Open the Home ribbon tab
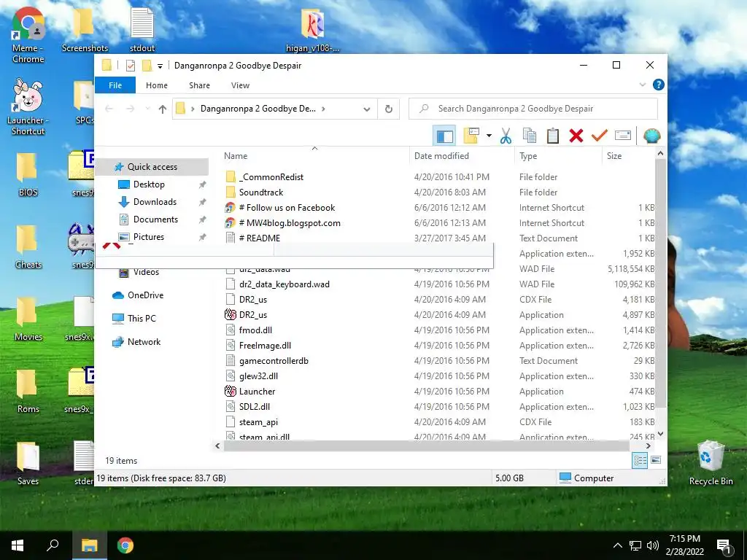The height and width of the screenshot is (560, 747). tap(157, 85)
